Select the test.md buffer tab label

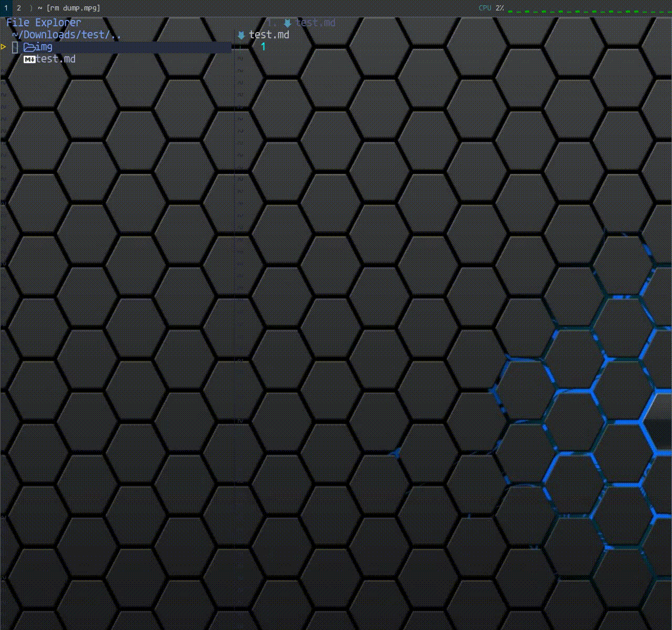316,23
